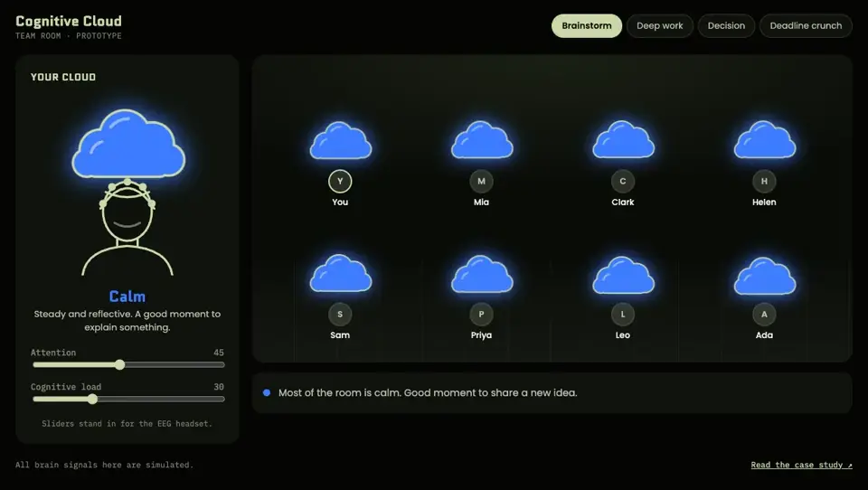868x490 pixels.
Task: Click the Y avatar badge
Action: tap(340, 181)
